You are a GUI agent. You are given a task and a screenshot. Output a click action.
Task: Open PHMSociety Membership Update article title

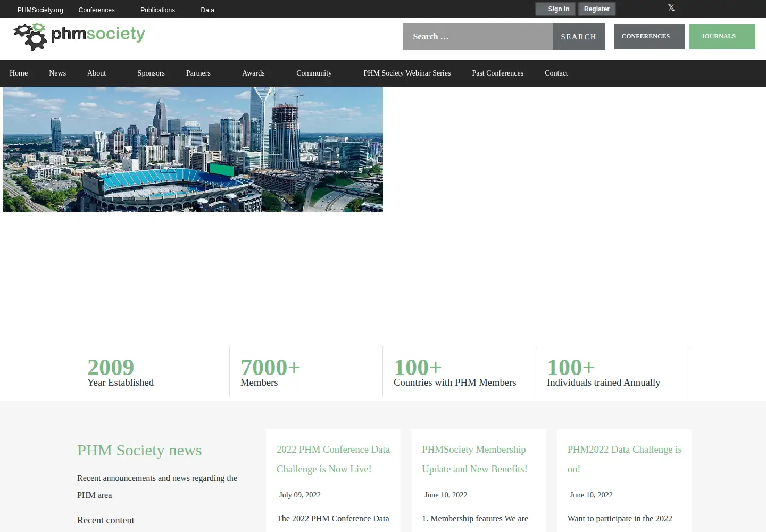pyautogui.click(x=474, y=459)
